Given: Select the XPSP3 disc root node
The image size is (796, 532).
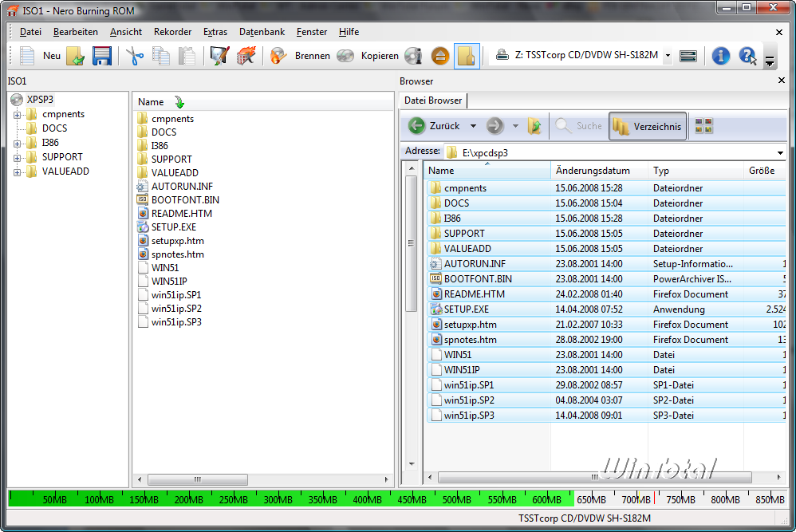Looking at the screenshot, I should point(40,100).
